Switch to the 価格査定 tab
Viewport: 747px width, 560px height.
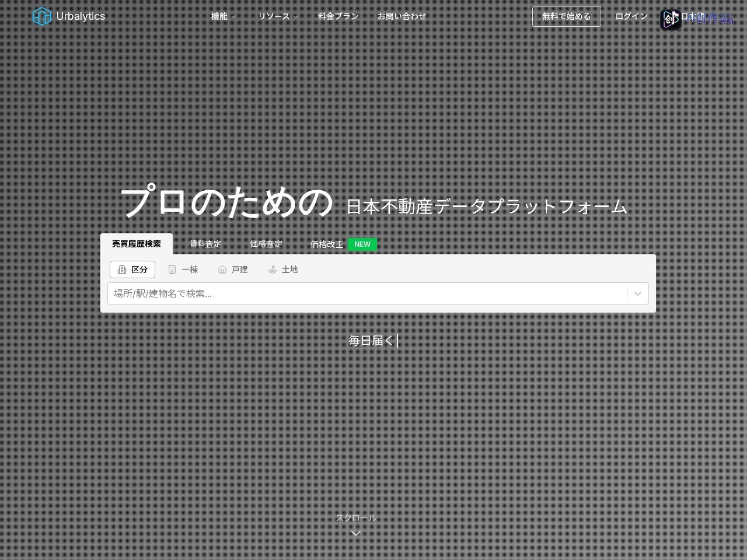[x=266, y=244]
